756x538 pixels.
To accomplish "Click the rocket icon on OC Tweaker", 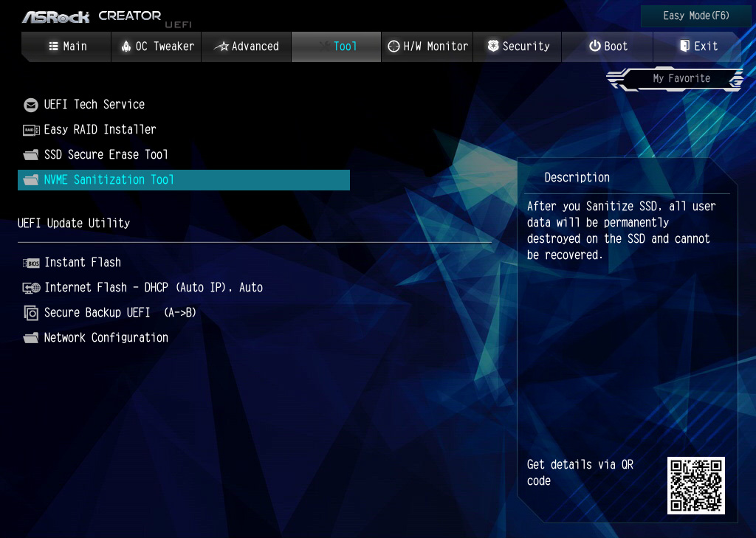I will point(126,46).
